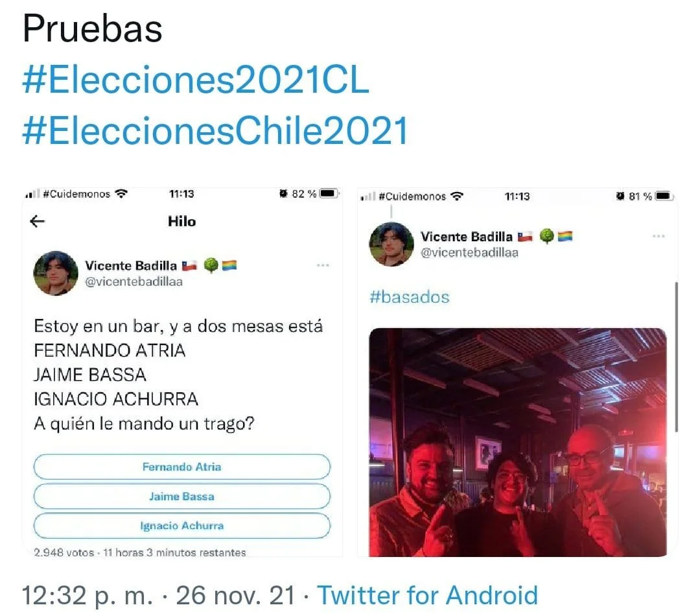The image size is (700, 616).
Task: Vote for Jaime Bassa in poll
Action: pos(181,496)
